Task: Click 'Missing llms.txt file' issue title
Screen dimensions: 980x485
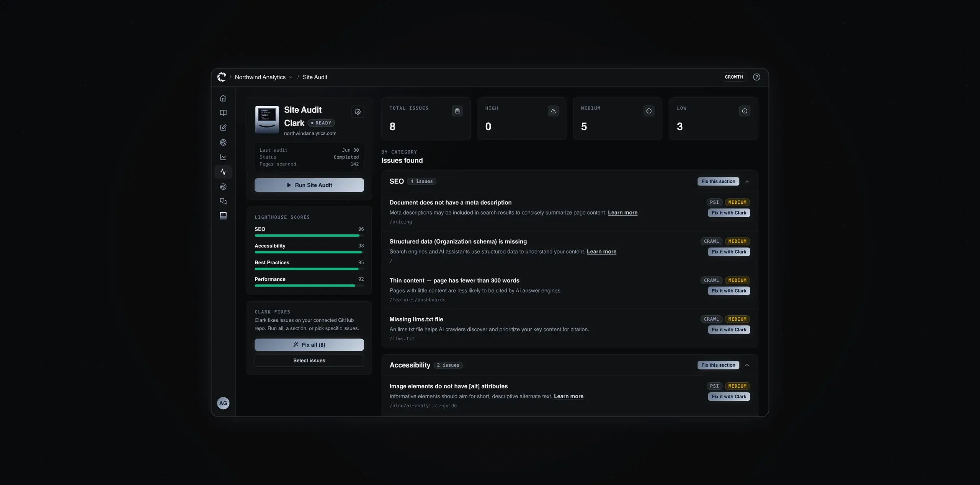Action: pos(416,320)
